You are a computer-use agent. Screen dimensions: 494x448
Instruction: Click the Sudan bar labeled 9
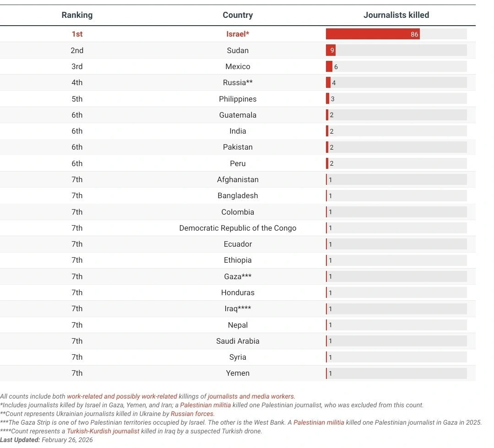pos(330,50)
